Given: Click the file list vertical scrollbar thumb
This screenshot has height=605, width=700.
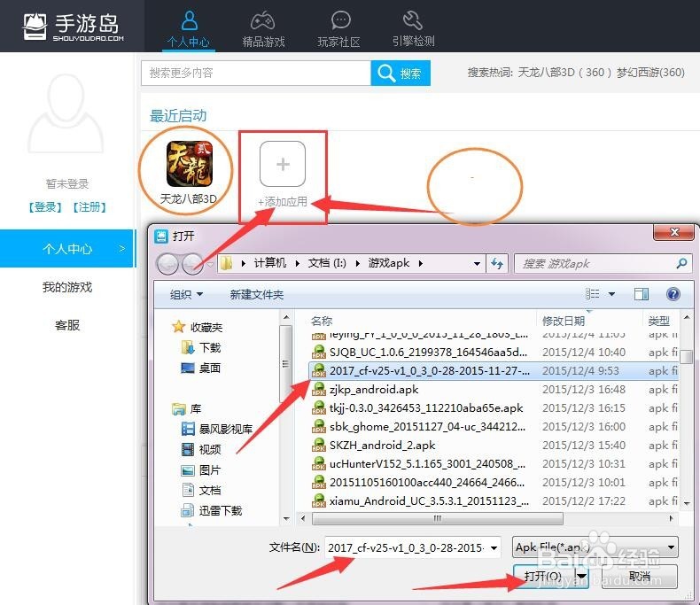Looking at the screenshot, I should 687,356.
